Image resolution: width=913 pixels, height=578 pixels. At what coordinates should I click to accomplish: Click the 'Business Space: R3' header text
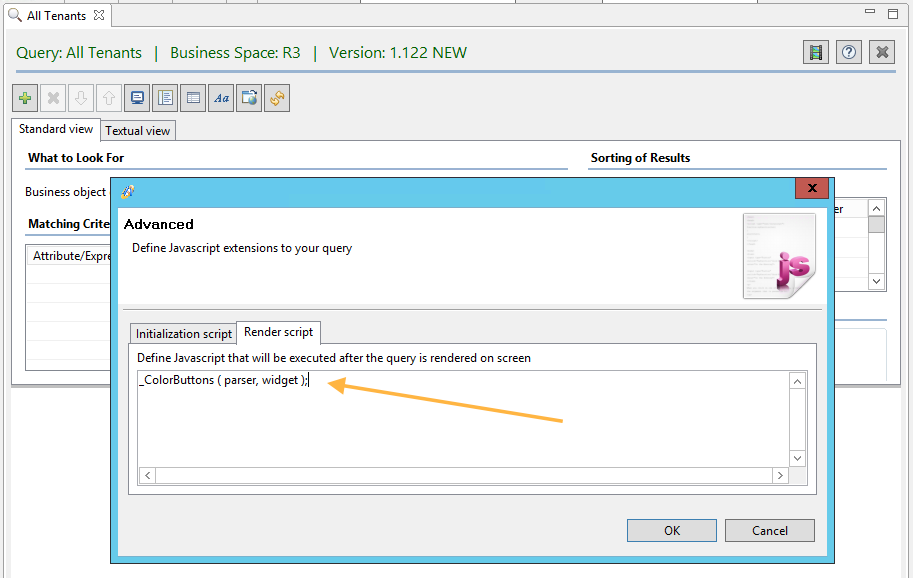coord(235,53)
